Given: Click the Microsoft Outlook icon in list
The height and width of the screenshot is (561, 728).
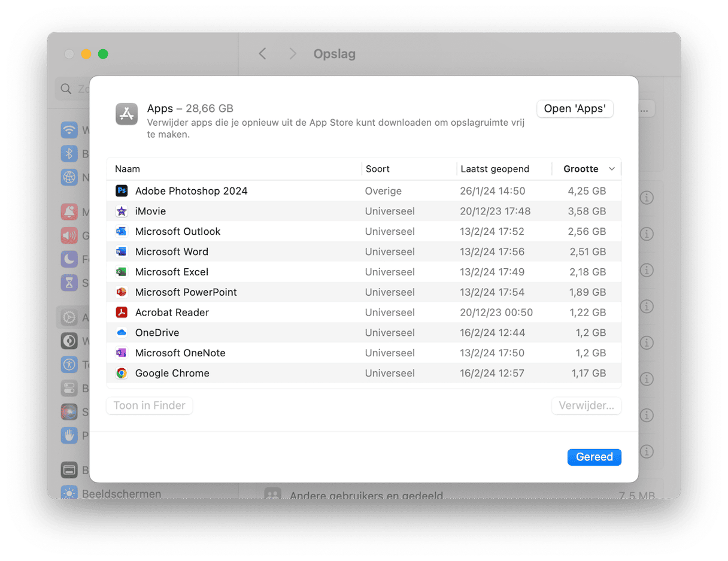Looking at the screenshot, I should pyautogui.click(x=122, y=232).
